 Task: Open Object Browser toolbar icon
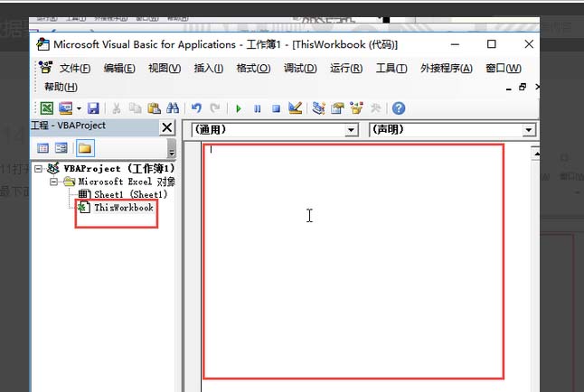coord(356,108)
